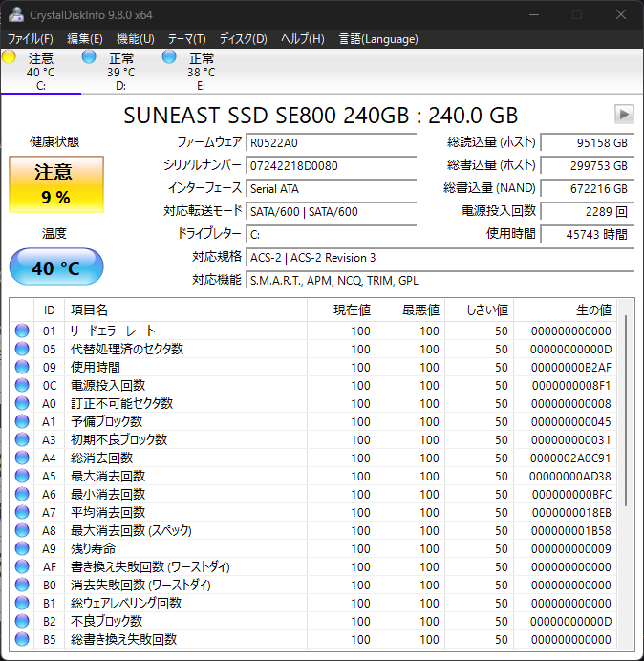Image resolution: width=644 pixels, height=661 pixels.
Task: Click raw value 0000002A0C91 of 総消去回数
Action: (570, 458)
